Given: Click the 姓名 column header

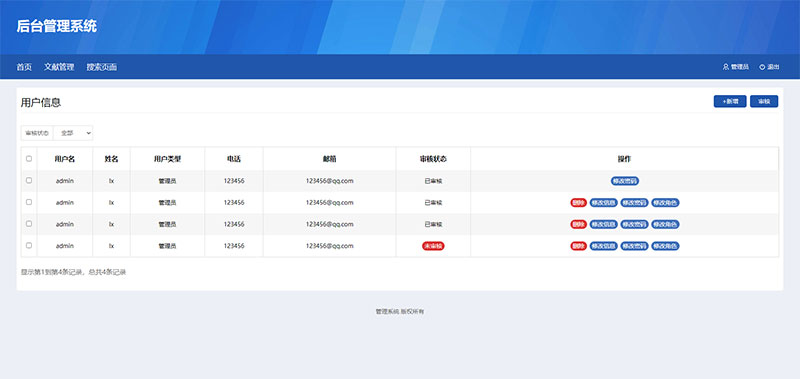Looking at the screenshot, I should [111, 159].
